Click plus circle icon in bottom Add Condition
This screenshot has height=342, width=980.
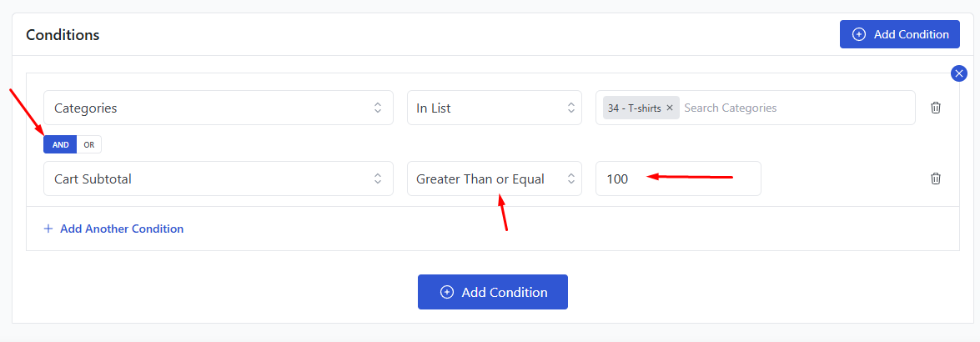tap(447, 292)
